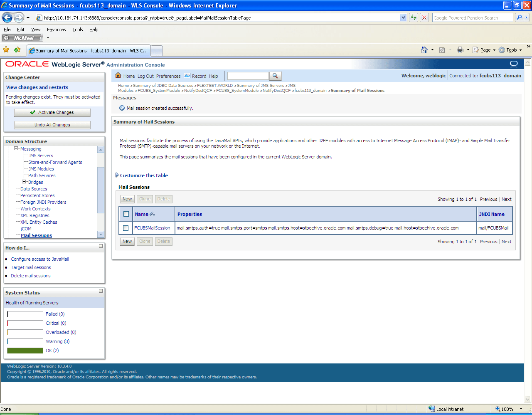The height and width of the screenshot is (415, 532).
Task: Click the Activate Changes button
Action: coord(52,112)
